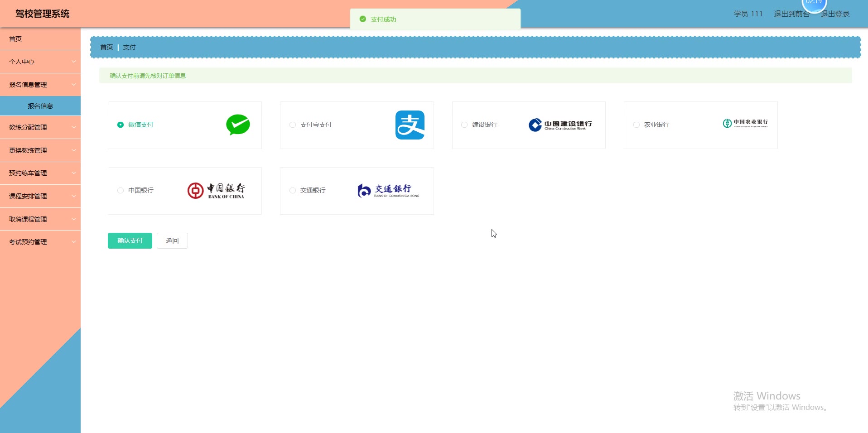This screenshot has height=433, width=868.
Task: Click the 确认支付 button
Action: 130,241
